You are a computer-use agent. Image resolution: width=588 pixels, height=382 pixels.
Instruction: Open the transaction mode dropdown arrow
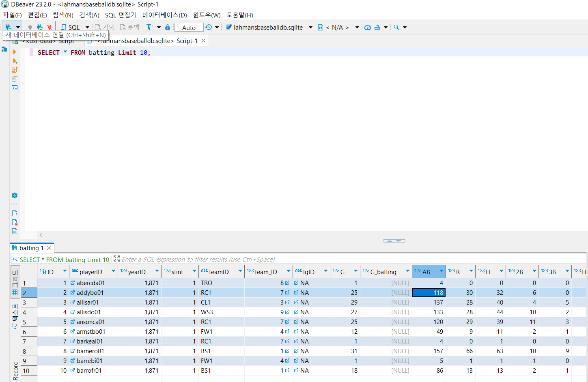[159, 27]
